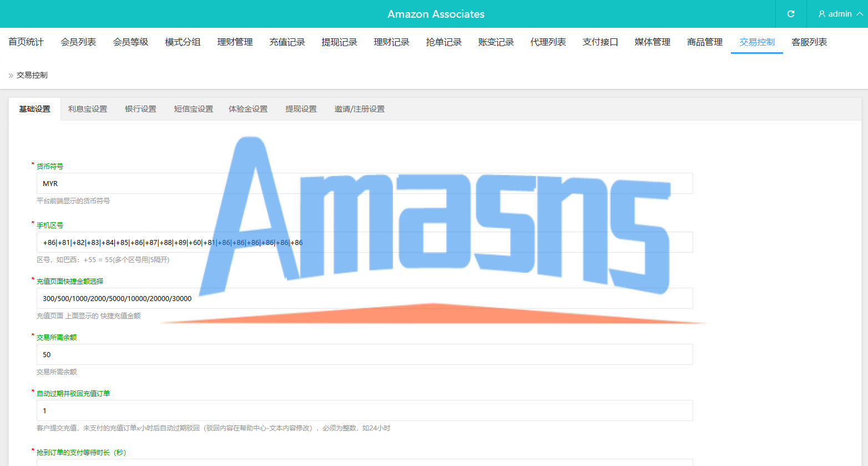Go to 充值记录 page
The height and width of the screenshot is (466, 868).
click(287, 42)
